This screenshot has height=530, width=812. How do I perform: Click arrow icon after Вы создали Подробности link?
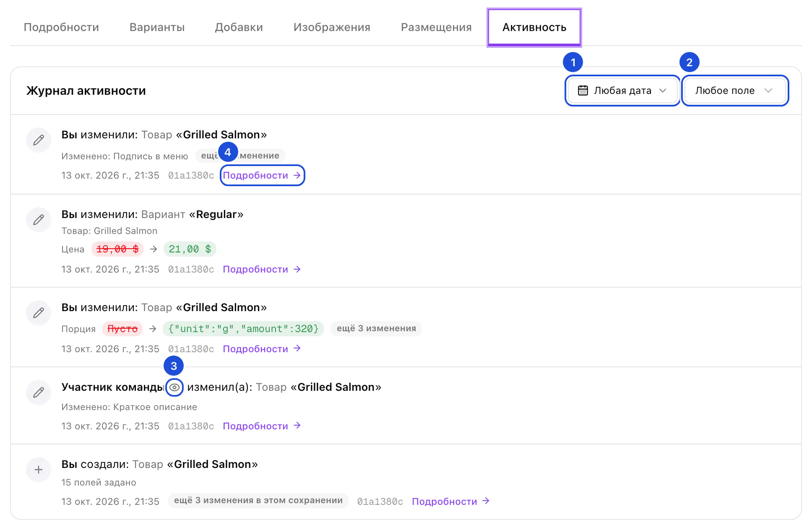486,501
